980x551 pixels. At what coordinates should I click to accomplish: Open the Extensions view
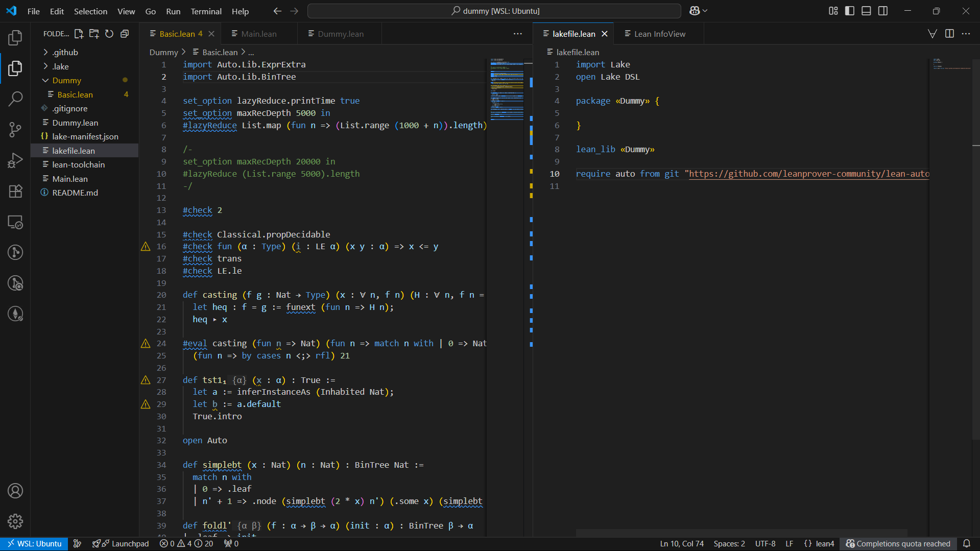15,191
